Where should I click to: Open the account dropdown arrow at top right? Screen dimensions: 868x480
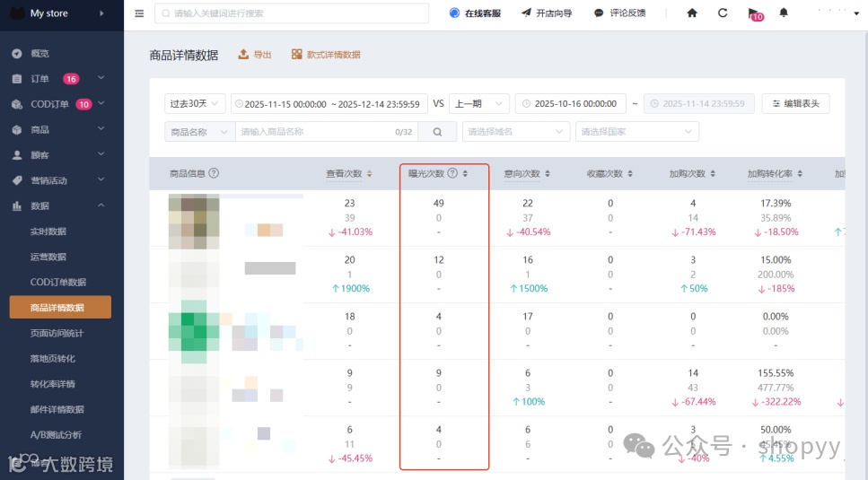pyautogui.click(x=855, y=13)
